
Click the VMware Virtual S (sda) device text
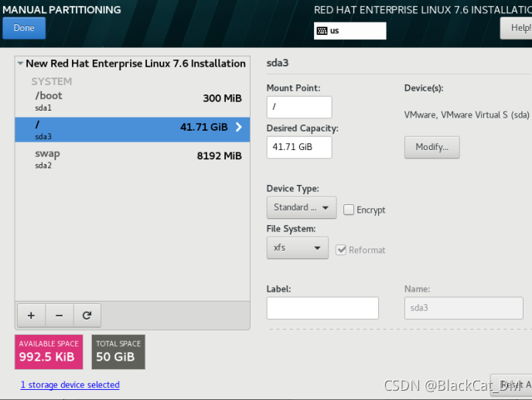pyautogui.click(x=466, y=115)
